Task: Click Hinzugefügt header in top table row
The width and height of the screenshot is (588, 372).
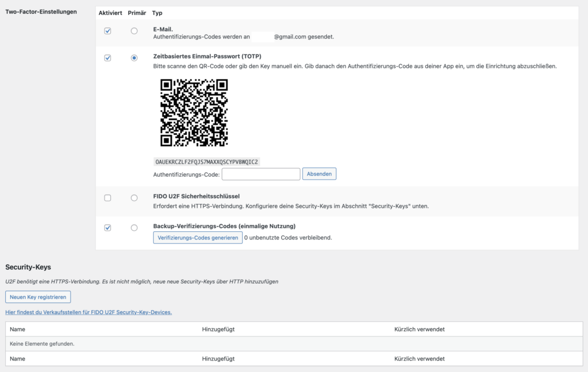Action: pos(218,329)
